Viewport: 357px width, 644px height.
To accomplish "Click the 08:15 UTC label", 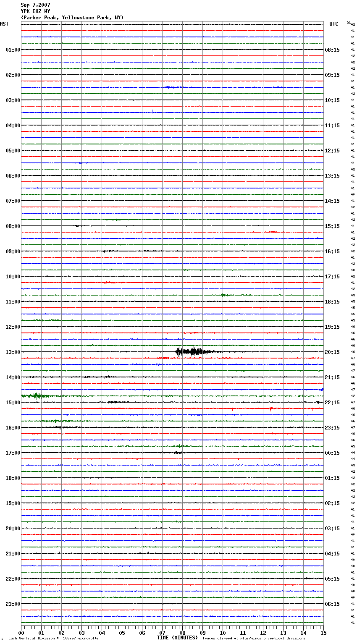I will click(x=332, y=50).
